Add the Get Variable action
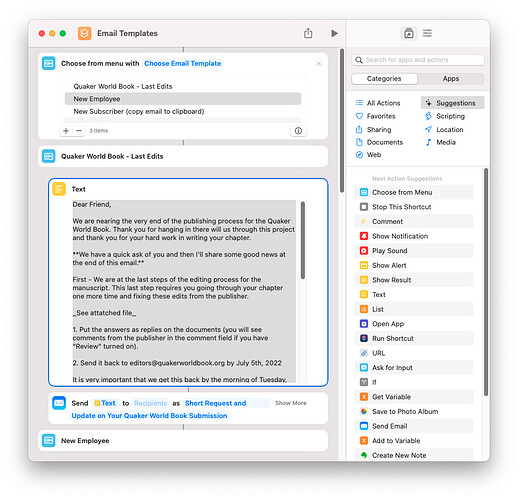Screen dimensions: 519x500 tap(414, 397)
